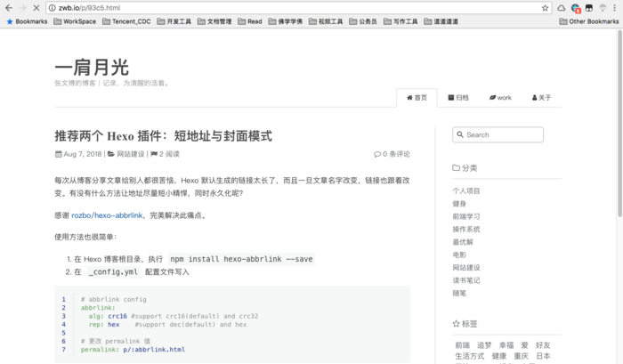Screen dimensions: 623x364
Task: Click the magnifier icon in Search box
Action: [460, 134]
